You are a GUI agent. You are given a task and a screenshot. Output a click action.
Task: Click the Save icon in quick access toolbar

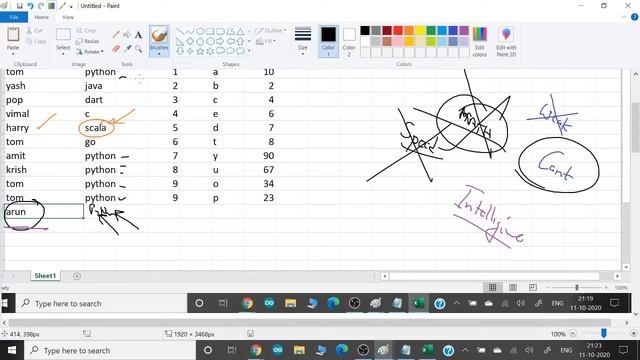(19, 6)
